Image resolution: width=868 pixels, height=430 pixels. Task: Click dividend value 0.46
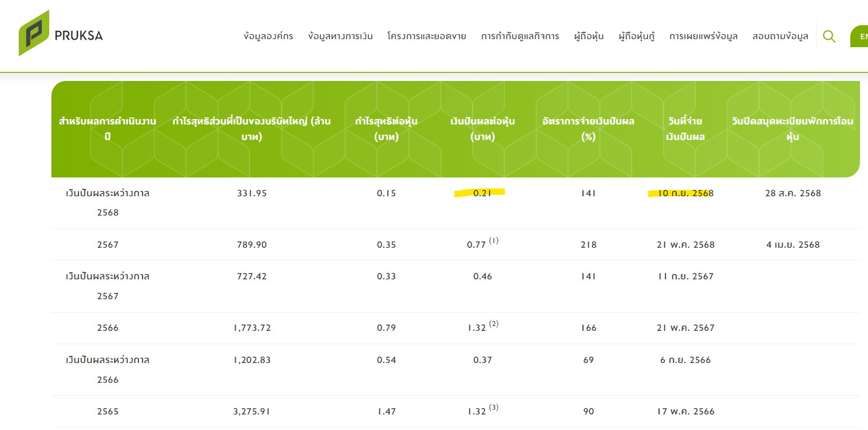point(483,276)
